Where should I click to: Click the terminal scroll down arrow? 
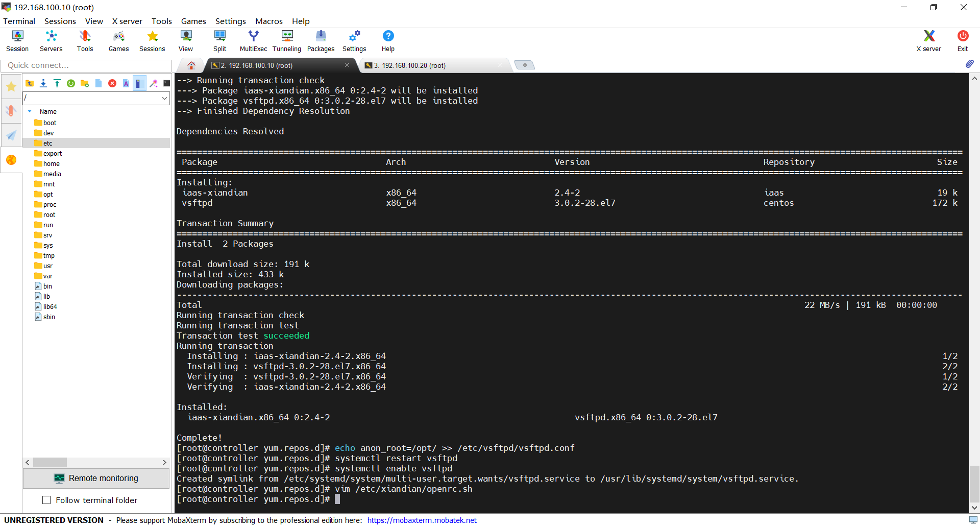[x=974, y=508]
